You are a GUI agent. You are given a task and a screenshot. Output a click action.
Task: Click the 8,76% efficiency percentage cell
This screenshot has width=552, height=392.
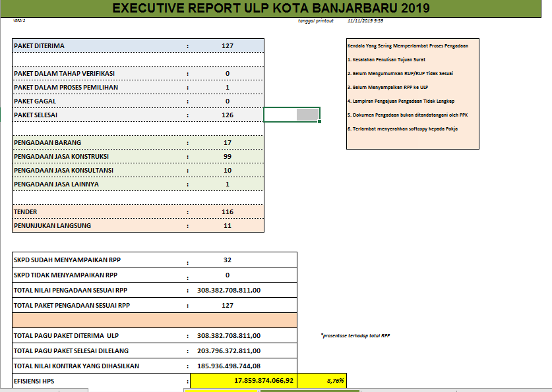(322, 381)
